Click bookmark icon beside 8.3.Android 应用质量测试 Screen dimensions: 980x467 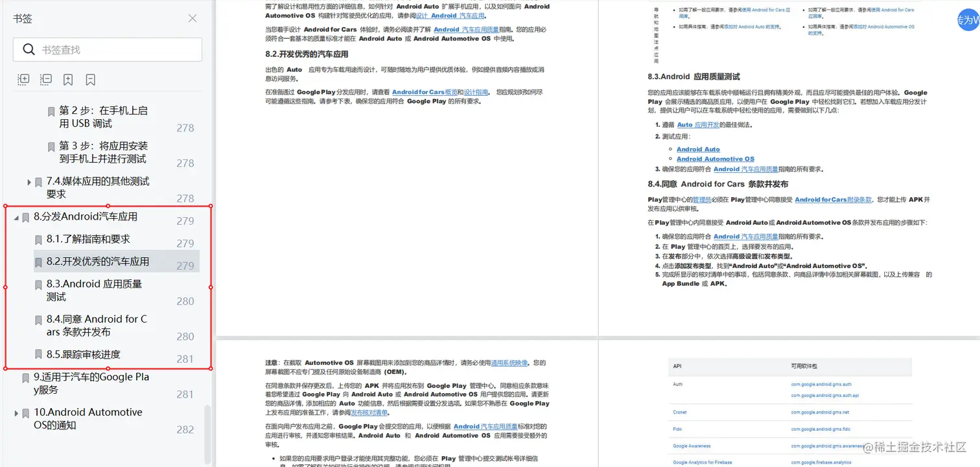[38, 285]
